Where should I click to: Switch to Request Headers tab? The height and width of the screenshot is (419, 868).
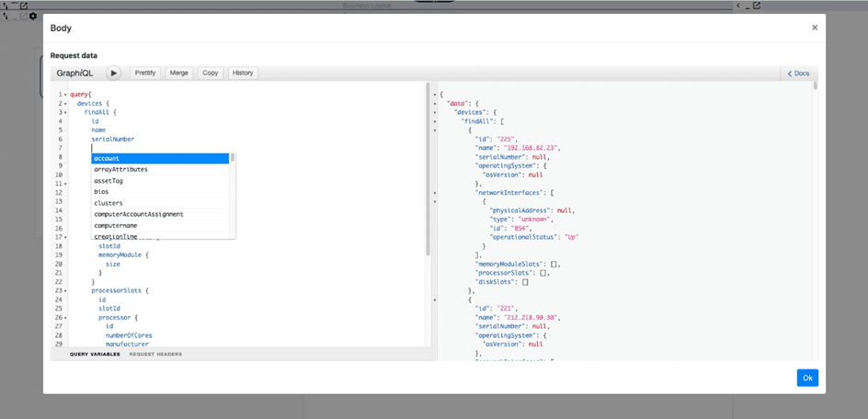(x=155, y=354)
